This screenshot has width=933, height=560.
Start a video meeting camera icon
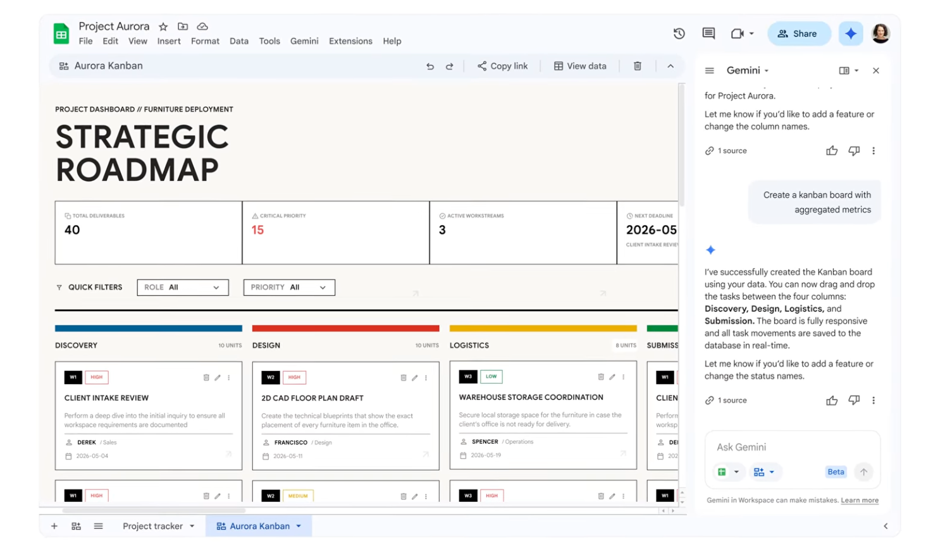coord(738,33)
